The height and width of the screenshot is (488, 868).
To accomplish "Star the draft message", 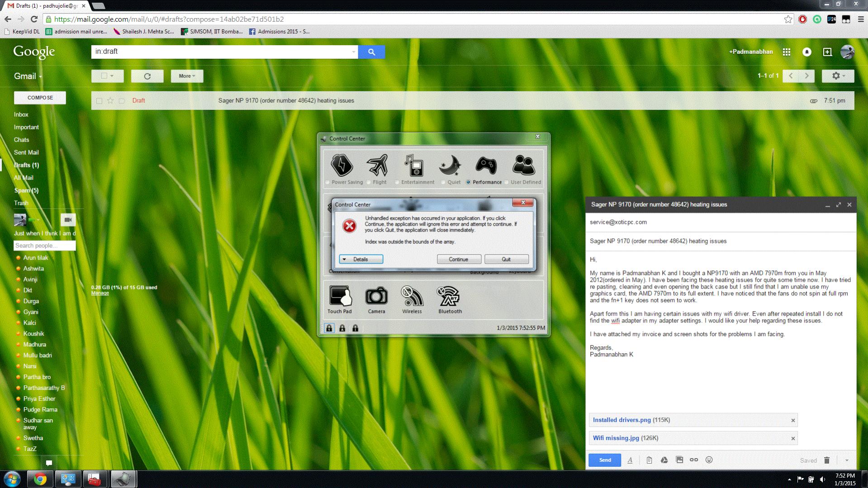I will 110,100.
